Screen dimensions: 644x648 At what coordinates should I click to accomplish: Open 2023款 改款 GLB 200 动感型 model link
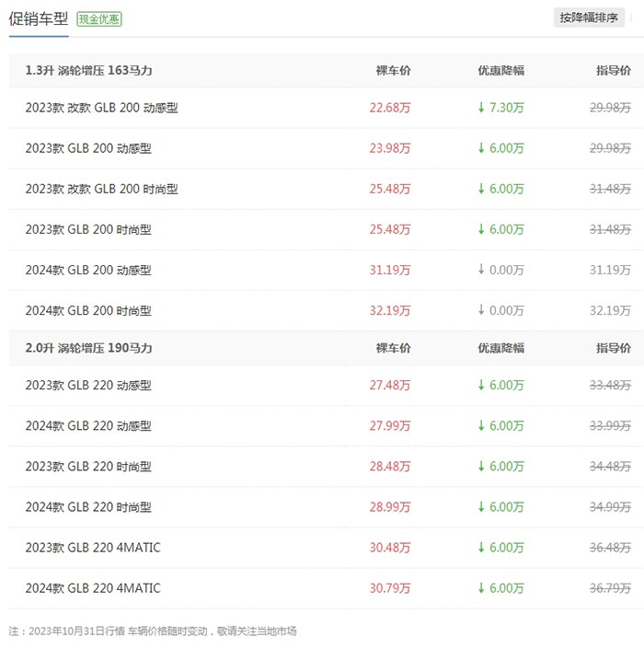pos(101,108)
